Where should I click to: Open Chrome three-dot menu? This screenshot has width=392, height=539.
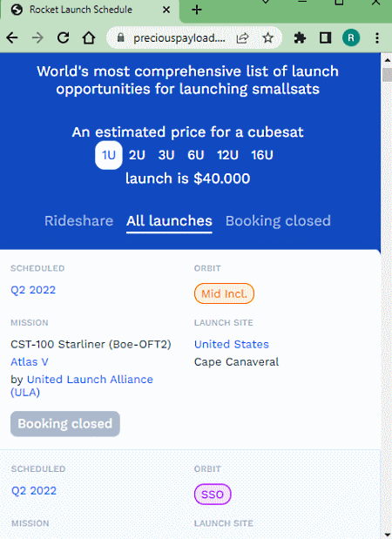tap(377, 37)
